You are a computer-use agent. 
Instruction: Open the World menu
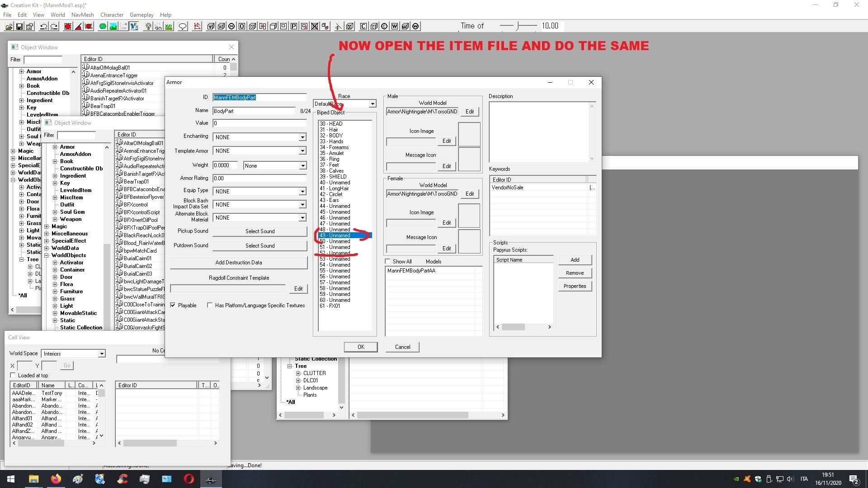pos(58,14)
